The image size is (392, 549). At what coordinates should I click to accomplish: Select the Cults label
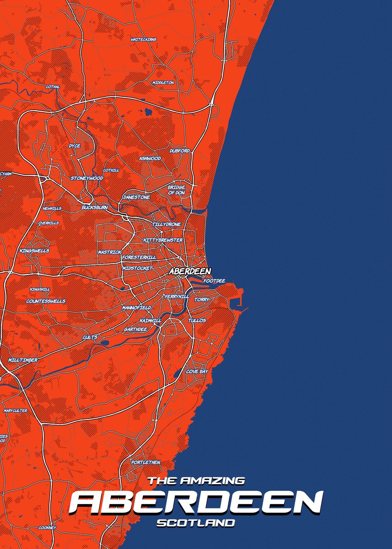[90, 337]
